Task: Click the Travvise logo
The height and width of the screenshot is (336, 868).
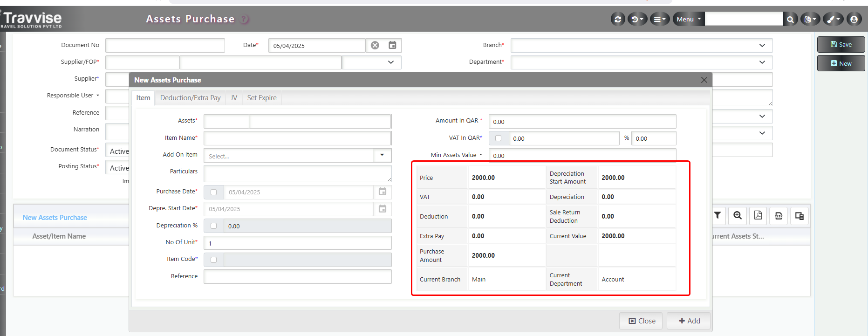Action: (32, 19)
